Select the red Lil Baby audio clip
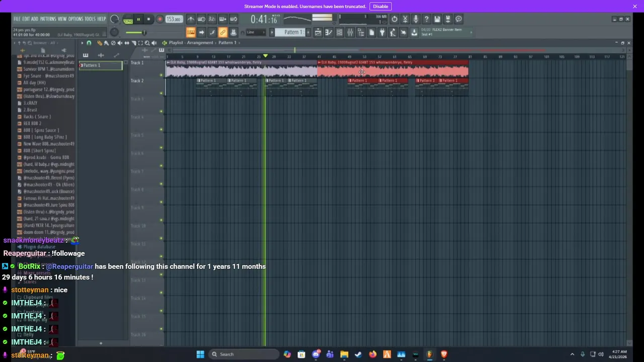 tap(393, 69)
